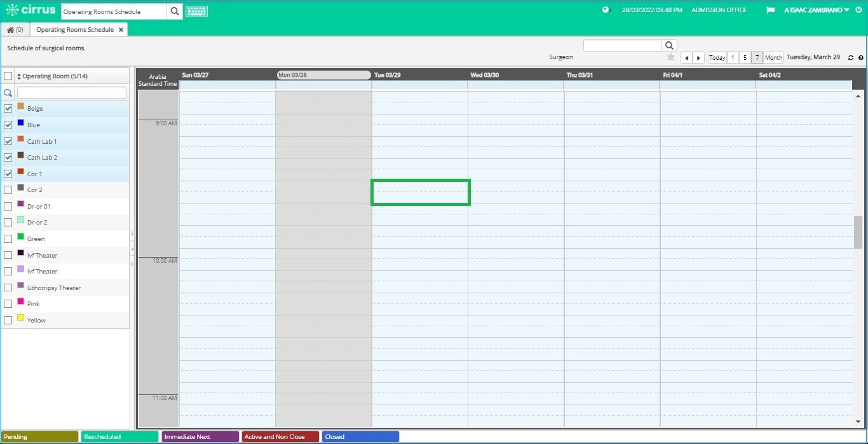Open the home tab icon
The width and height of the screenshot is (868, 444).
pos(10,30)
